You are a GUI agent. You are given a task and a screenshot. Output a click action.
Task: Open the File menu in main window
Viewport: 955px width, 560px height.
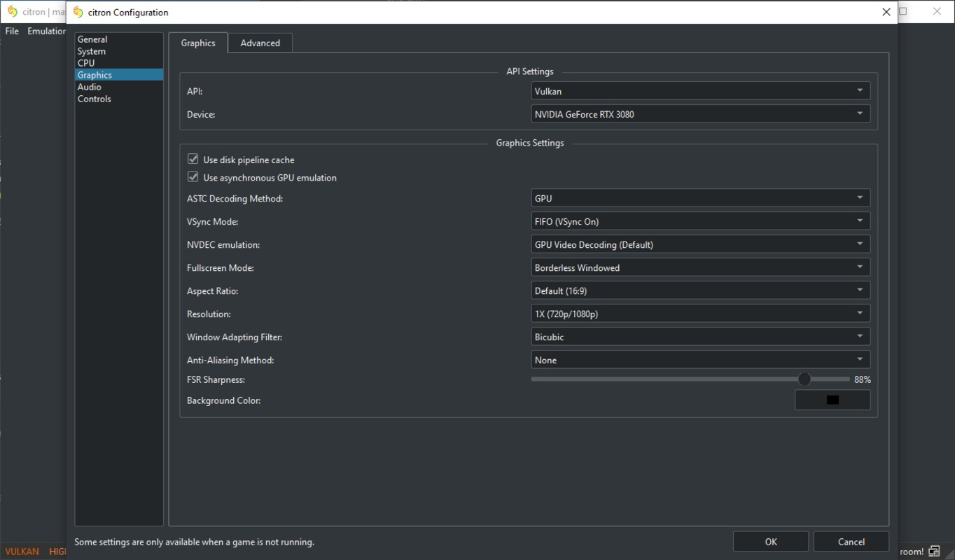12,31
